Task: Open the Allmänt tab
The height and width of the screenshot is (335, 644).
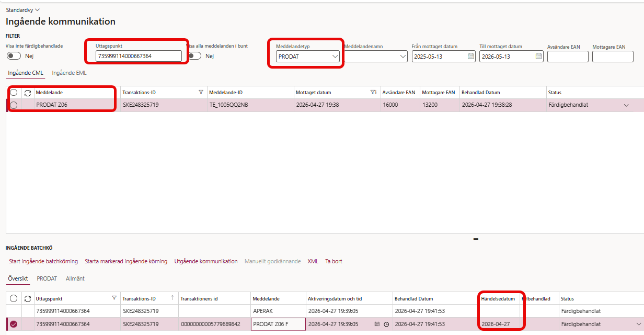Action: pyautogui.click(x=75, y=278)
